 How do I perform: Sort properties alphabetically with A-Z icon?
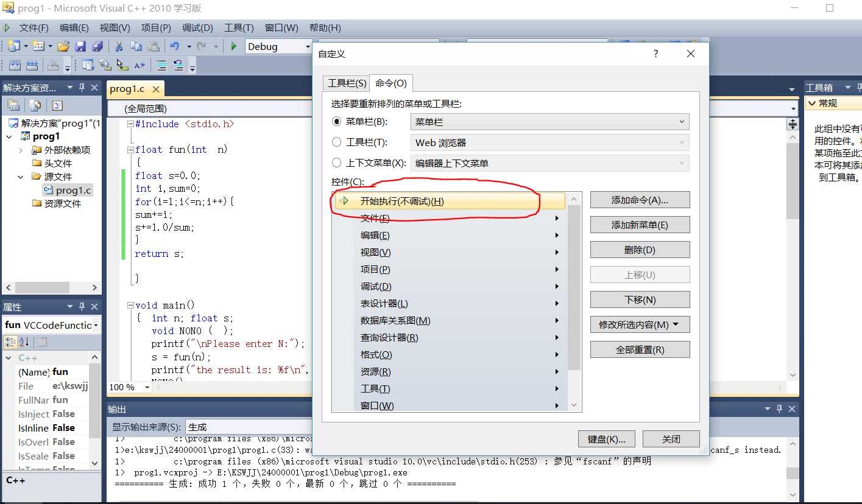tap(24, 342)
